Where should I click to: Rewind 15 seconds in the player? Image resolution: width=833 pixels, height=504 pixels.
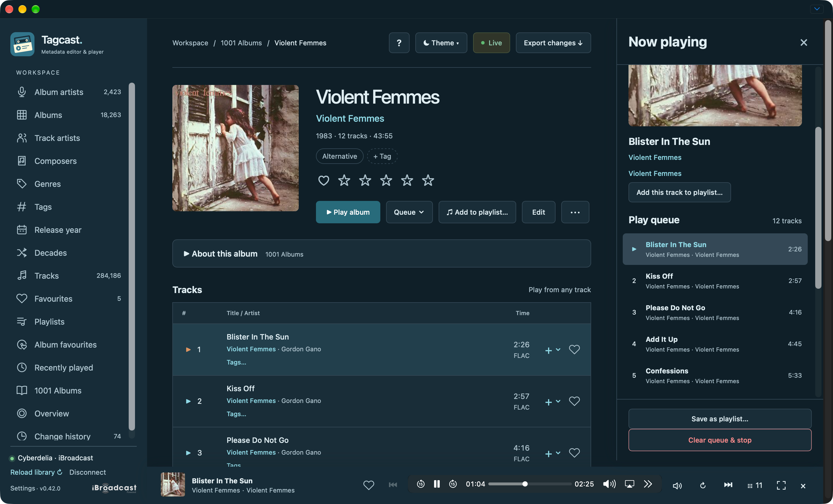click(421, 484)
